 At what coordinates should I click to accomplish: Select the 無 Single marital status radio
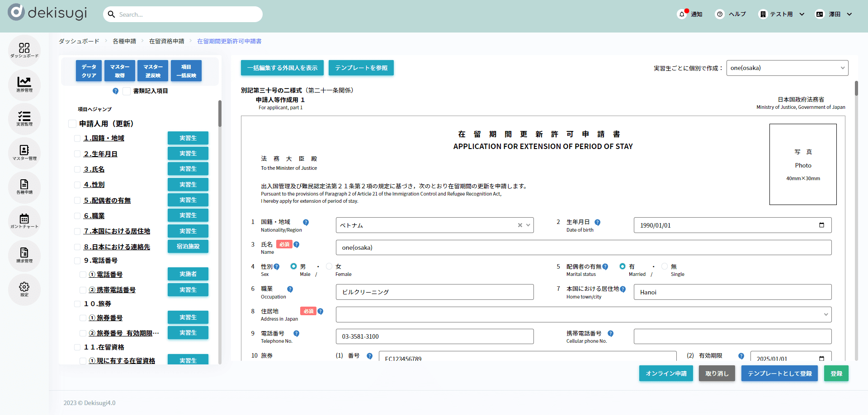click(665, 266)
